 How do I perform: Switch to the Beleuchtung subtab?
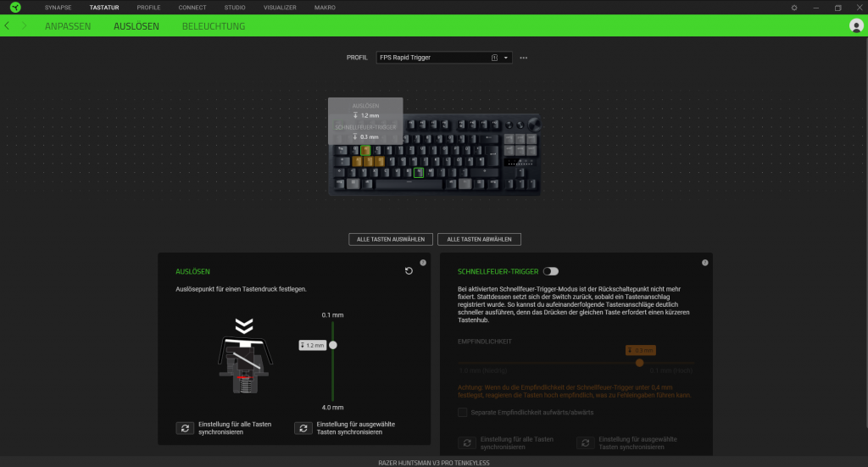[213, 26]
